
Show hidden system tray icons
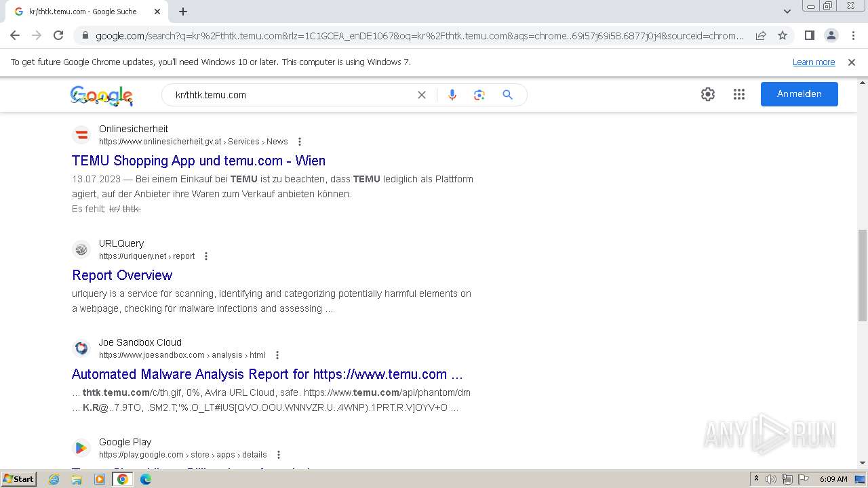coord(756,479)
